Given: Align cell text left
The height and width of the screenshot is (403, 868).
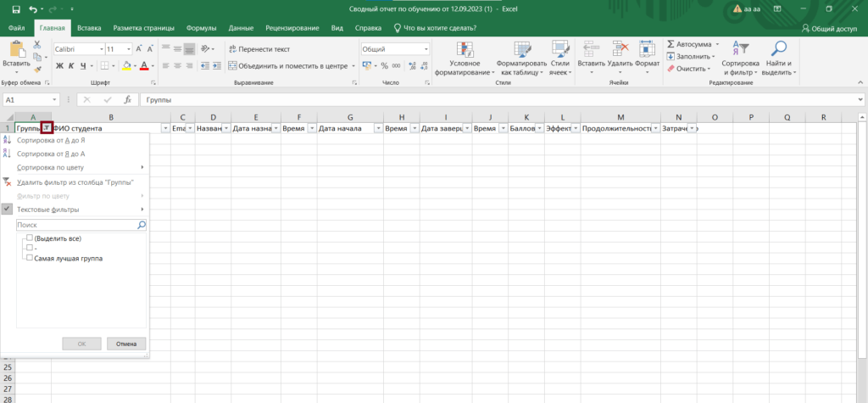Looking at the screenshot, I should 165,66.
